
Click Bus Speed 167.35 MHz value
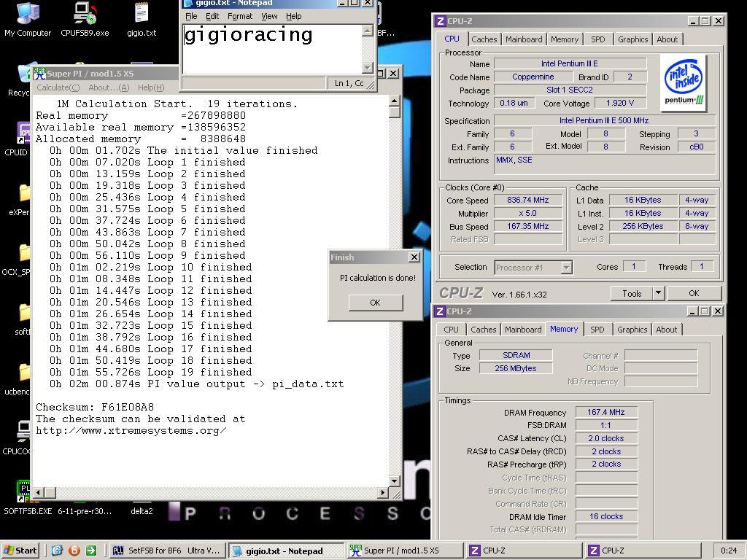coord(528,226)
